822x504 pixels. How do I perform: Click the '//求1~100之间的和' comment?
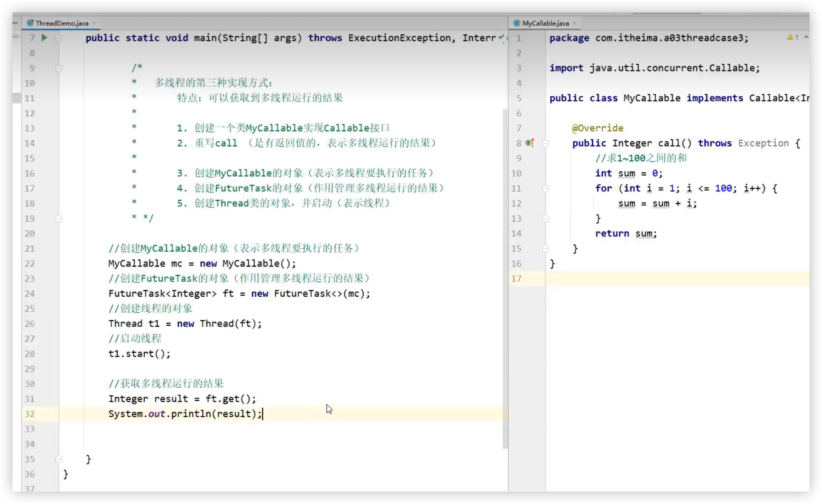(641, 158)
